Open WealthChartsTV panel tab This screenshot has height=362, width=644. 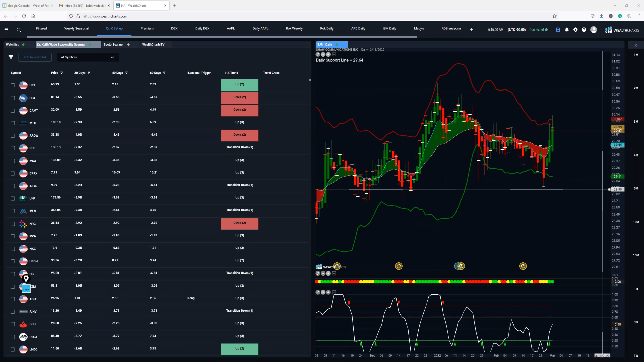(x=153, y=44)
